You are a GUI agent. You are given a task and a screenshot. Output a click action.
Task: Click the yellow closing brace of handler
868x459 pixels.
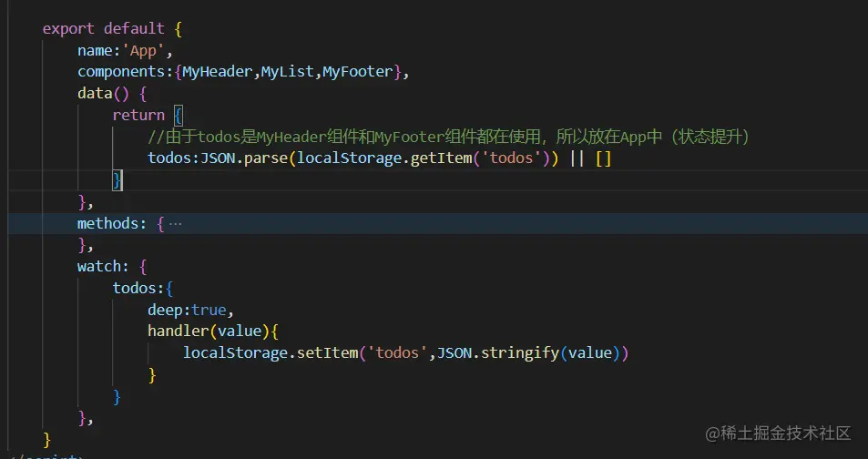click(x=152, y=375)
